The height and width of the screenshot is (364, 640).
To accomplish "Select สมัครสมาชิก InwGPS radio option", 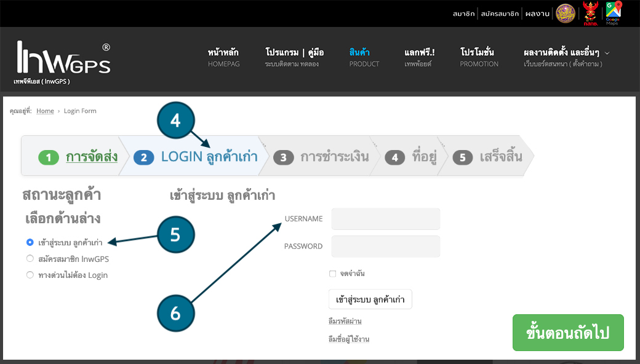I will point(30,259).
